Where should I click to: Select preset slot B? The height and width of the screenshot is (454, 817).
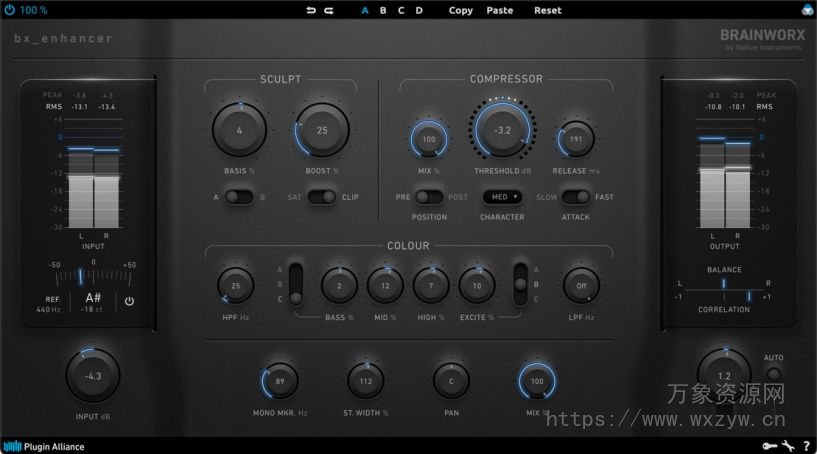tap(383, 10)
